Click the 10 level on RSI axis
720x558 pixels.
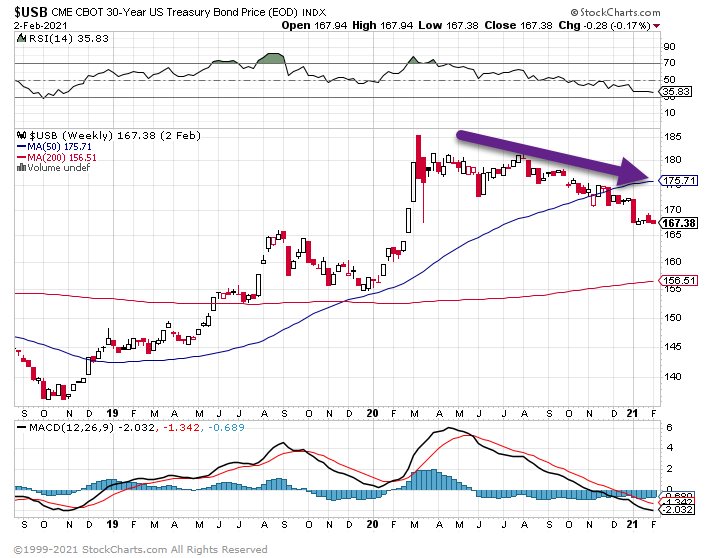(669, 113)
